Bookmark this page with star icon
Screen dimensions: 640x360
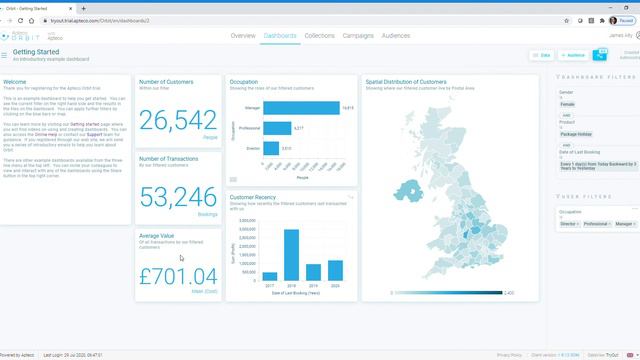pyautogui.click(x=567, y=20)
